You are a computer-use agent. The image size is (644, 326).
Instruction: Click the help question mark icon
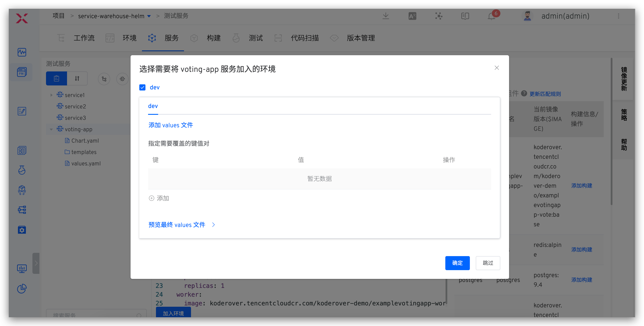pos(524,94)
